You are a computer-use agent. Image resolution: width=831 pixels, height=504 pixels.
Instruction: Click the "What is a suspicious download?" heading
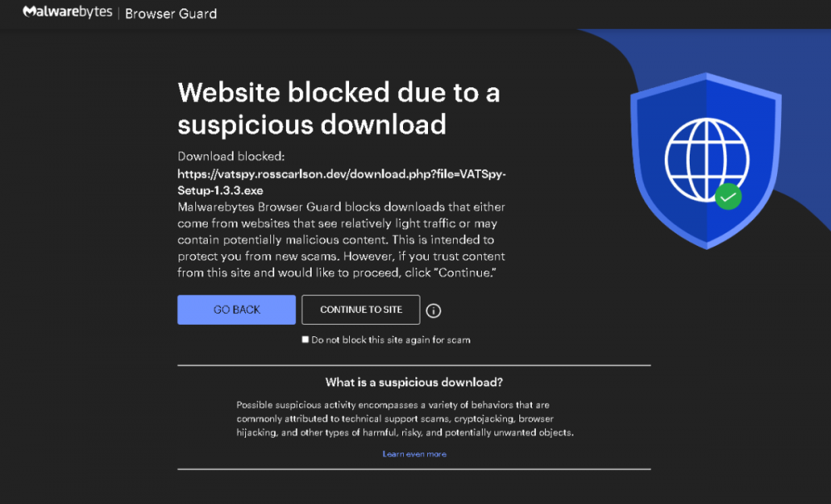pos(414,383)
